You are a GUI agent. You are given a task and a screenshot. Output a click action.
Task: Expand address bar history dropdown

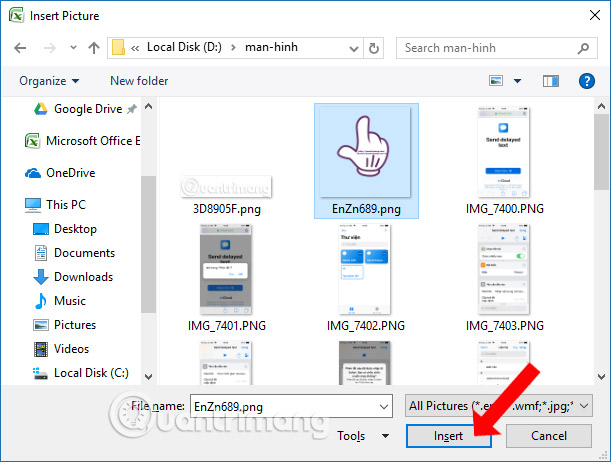(353, 49)
